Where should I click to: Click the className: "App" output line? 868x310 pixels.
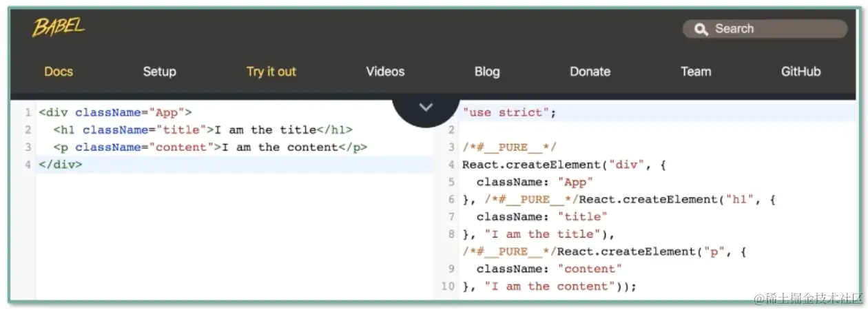[535, 182]
